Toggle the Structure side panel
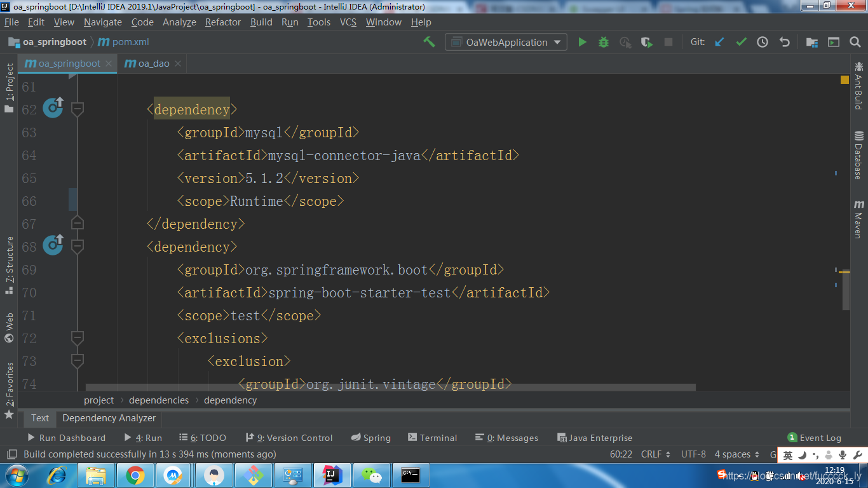Image resolution: width=868 pixels, height=488 pixels. coord(9,265)
